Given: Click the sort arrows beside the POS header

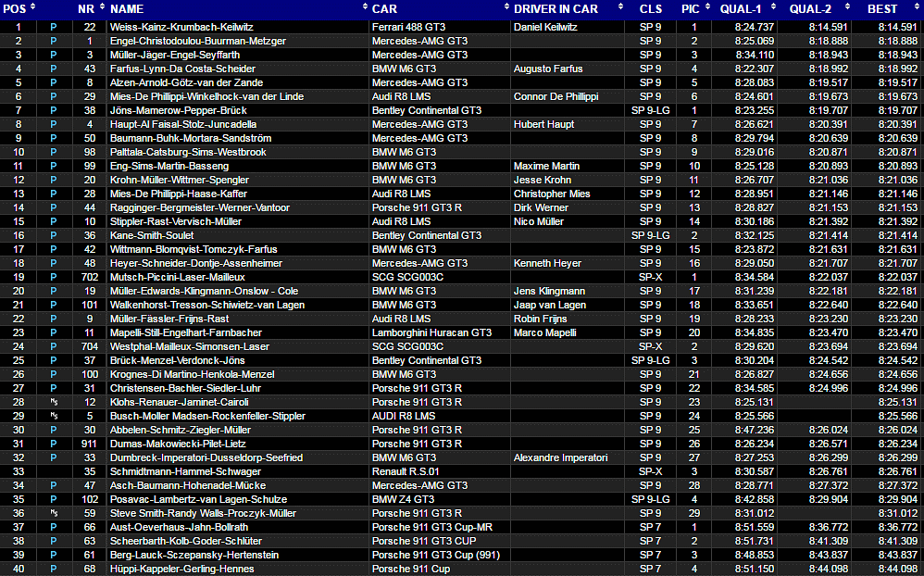Looking at the screenshot, I should 33,8.
